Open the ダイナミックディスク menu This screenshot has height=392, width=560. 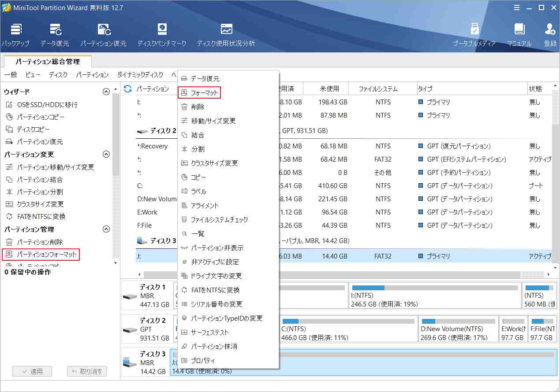140,75
